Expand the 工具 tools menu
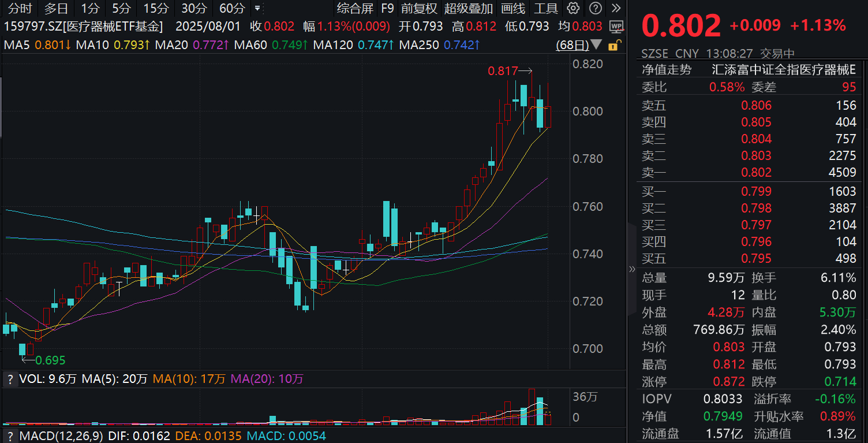The height and width of the screenshot is (443, 868). click(544, 9)
